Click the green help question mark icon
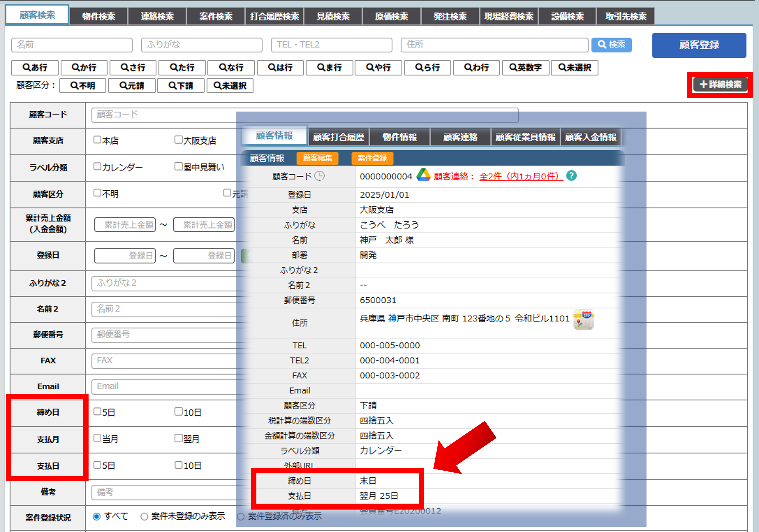The width and height of the screenshot is (759, 532). tap(571, 176)
